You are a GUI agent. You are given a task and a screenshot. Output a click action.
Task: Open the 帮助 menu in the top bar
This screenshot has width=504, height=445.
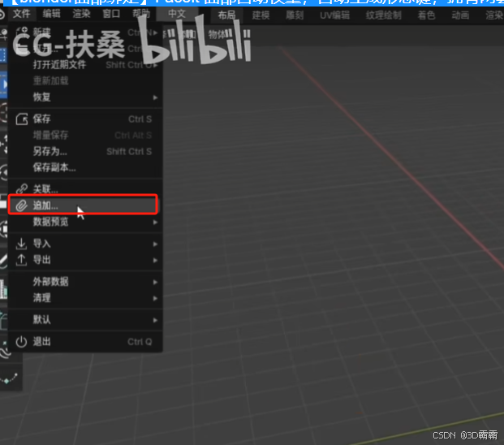click(x=141, y=14)
